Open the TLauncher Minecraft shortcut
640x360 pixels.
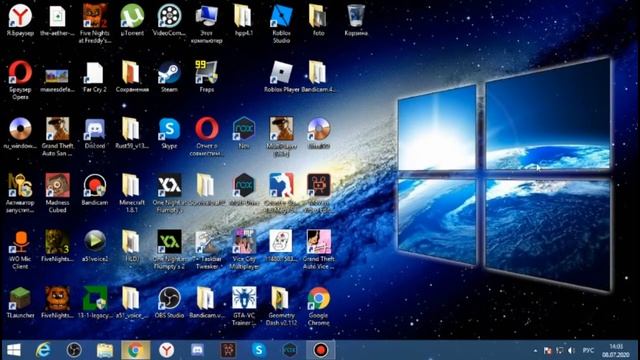(20, 302)
